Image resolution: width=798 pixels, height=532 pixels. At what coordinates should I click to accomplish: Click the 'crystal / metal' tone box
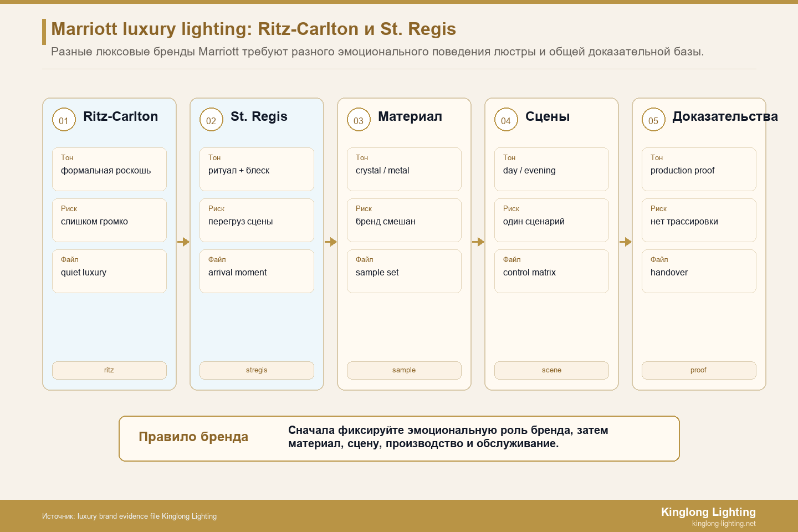(404, 169)
